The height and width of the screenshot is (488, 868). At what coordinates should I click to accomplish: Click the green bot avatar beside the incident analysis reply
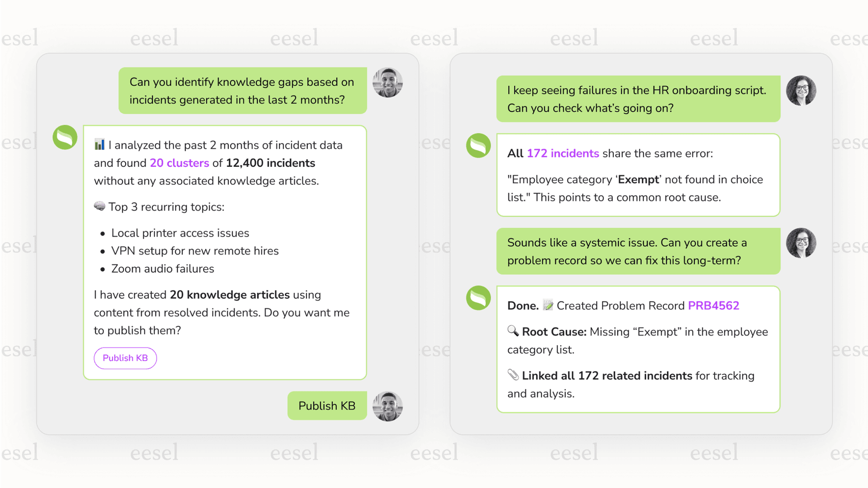click(65, 137)
